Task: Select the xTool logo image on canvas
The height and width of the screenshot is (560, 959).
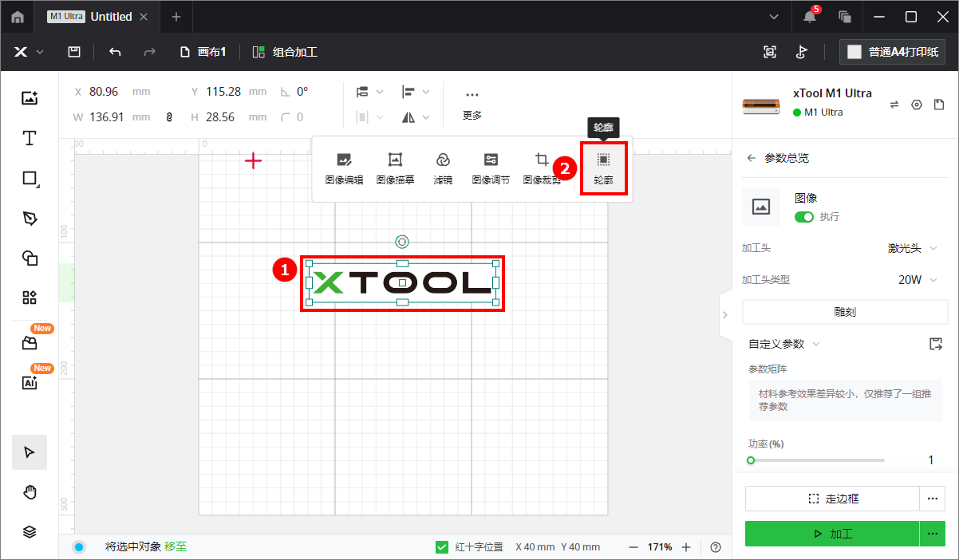Action: point(402,283)
